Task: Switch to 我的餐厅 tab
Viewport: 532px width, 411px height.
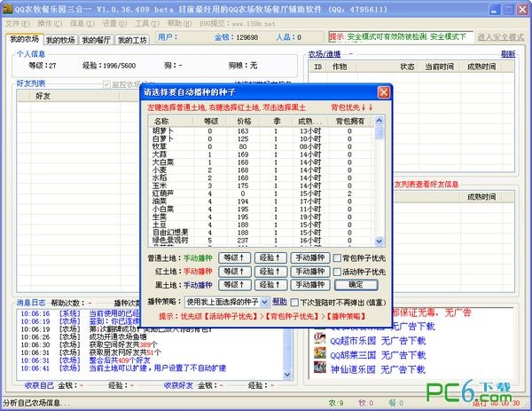Action: [97, 40]
